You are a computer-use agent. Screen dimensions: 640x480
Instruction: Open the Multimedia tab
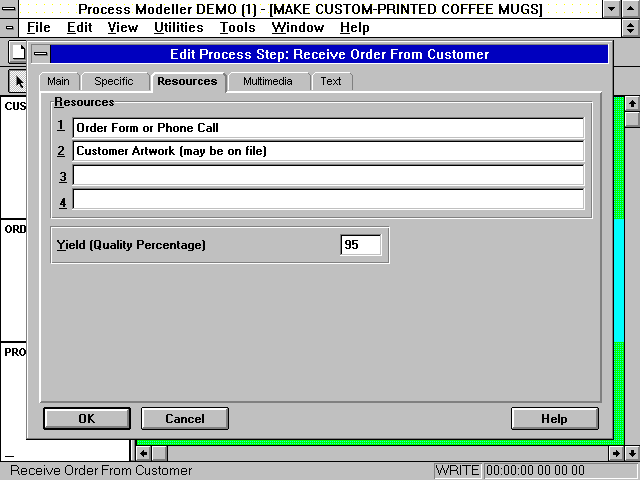[x=268, y=81]
